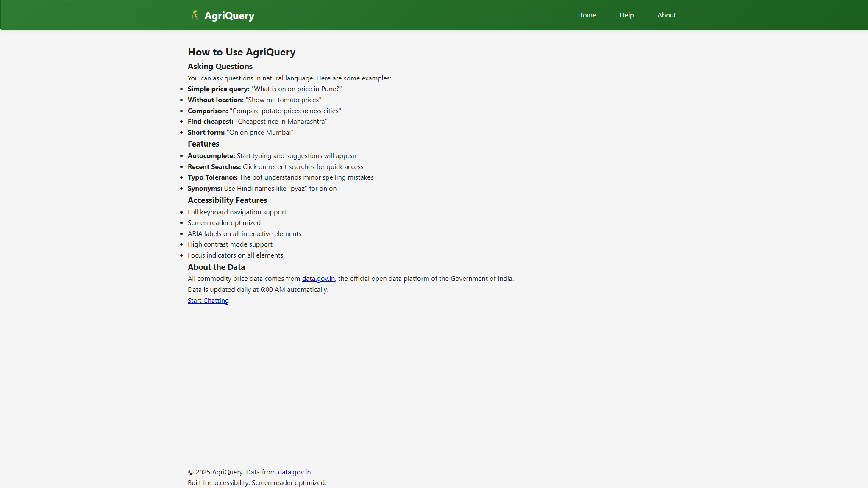Screen dimensions: 868x488
Task: Click the AgriQuery brand title
Action: (x=229, y=16)
